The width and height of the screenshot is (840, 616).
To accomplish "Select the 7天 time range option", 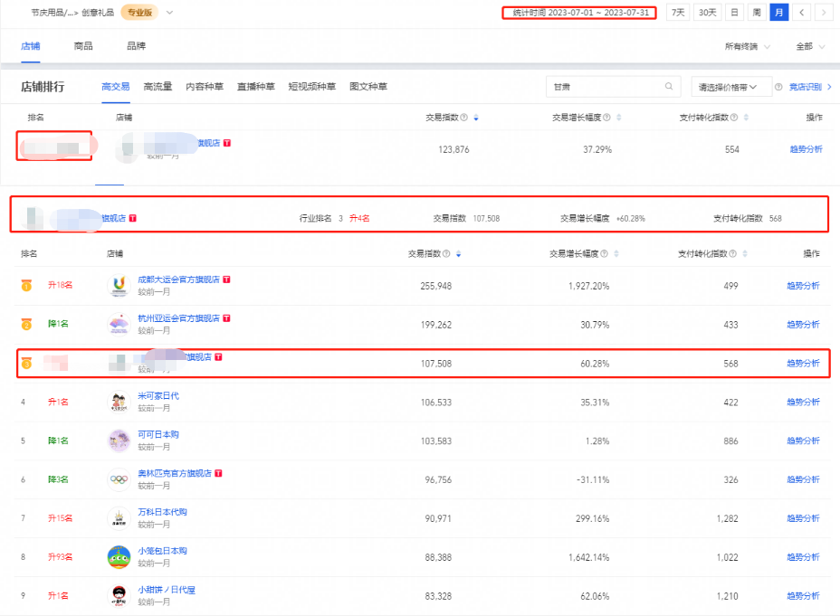I will point(677,13).
